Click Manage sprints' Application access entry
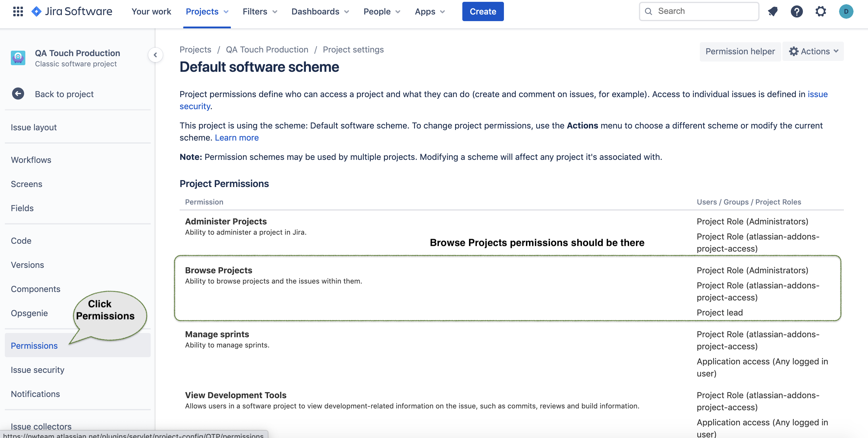Viewport: 868px width, 438px height. click(762, 367)
